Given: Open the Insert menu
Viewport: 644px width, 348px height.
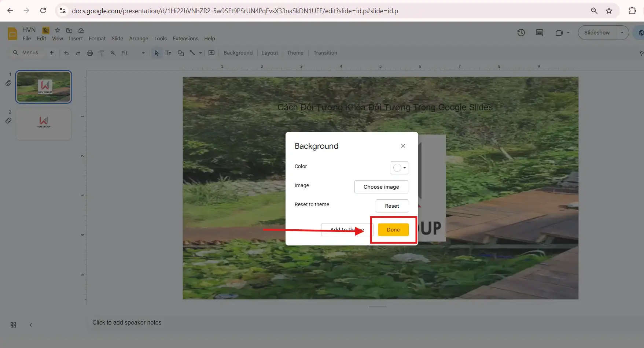Looking at the screenshot, I should pos(76,38).
